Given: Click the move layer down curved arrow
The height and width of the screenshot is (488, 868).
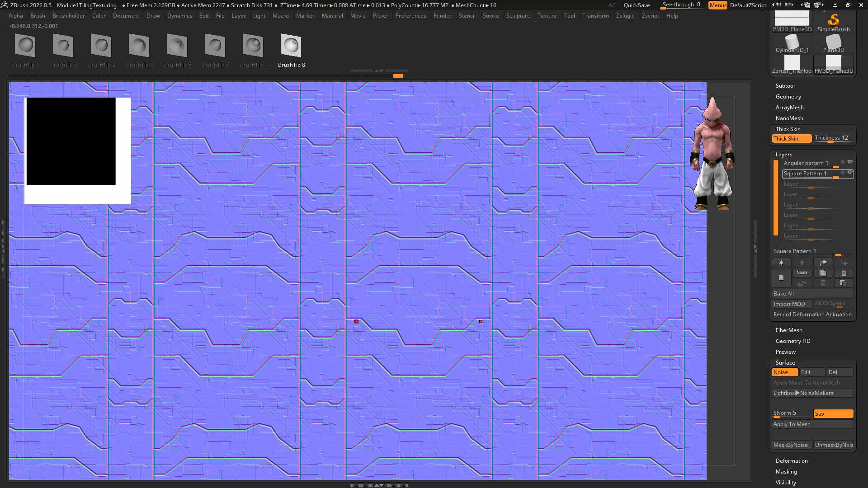Looking at the screenshot, I should click(x=844, y=263).
